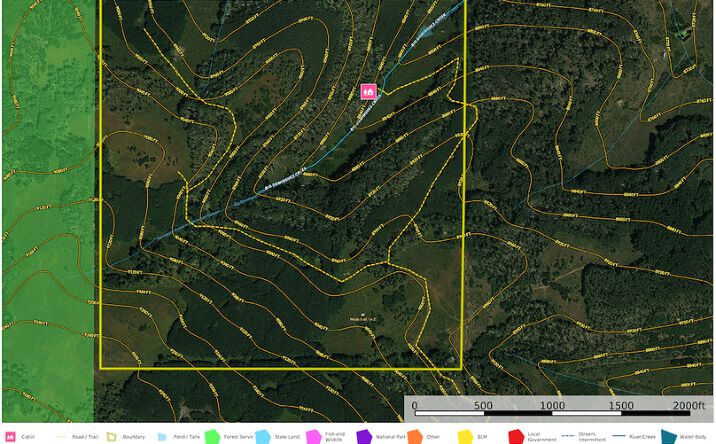The image size is (716, 444).
Task: Click the '1000' mark on the scale bar
Action: (553, 406)
